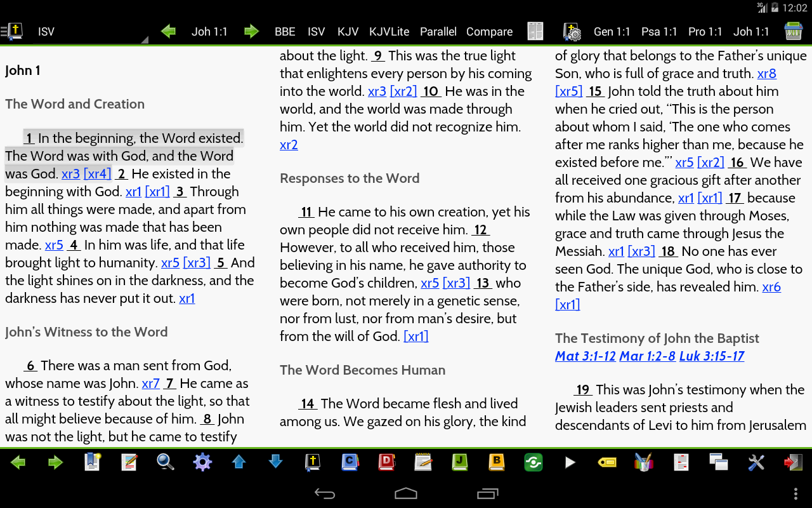The height and width of the screenshot is (508, 812).
Task: Open the blue C commentary book
Action: click(350, 462)
